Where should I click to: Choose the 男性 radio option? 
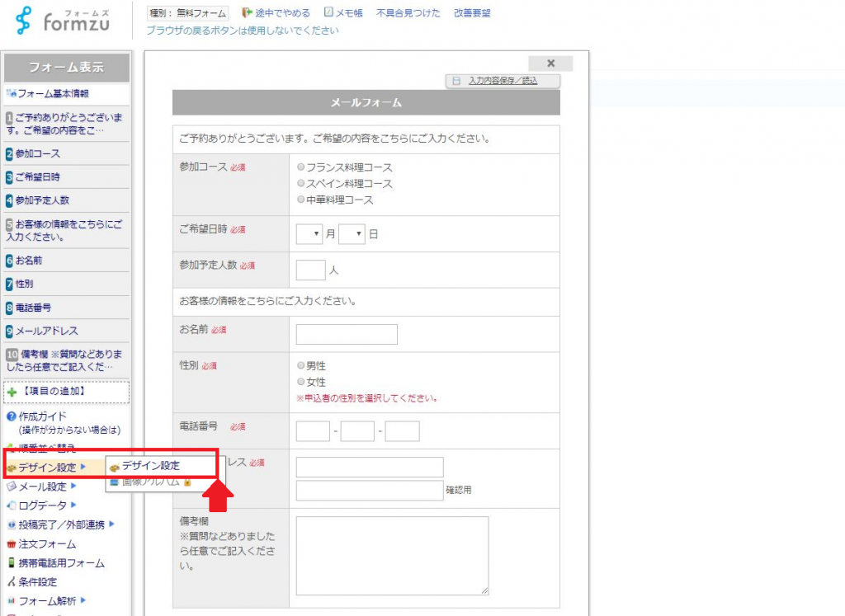pyautogui.click(x=301, y=365)
